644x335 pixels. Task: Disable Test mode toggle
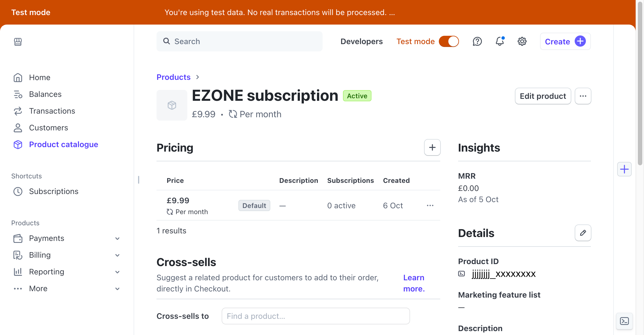pyautogui.click(x=449, y=41)
